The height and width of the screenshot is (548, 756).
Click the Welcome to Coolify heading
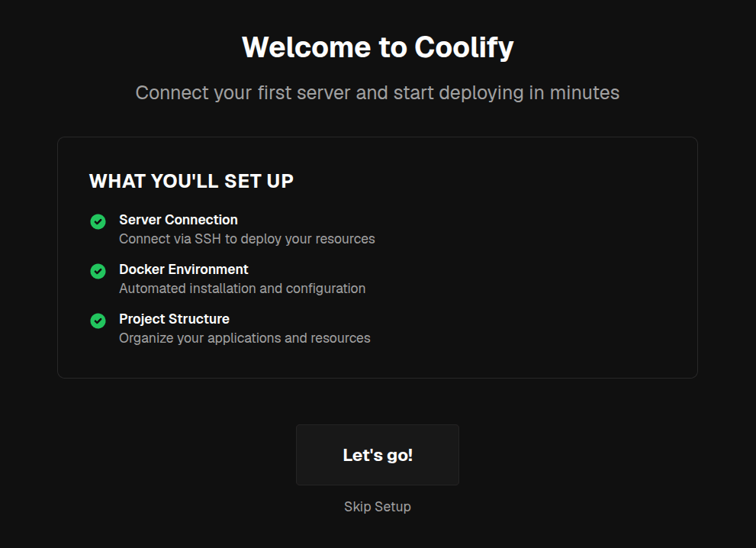tap(377, 47)
